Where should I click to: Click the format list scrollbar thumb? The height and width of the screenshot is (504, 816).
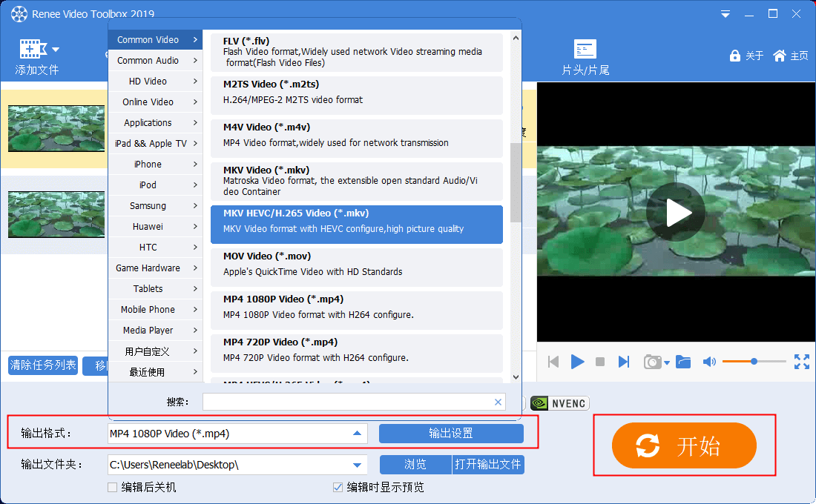tap(516, 182)
